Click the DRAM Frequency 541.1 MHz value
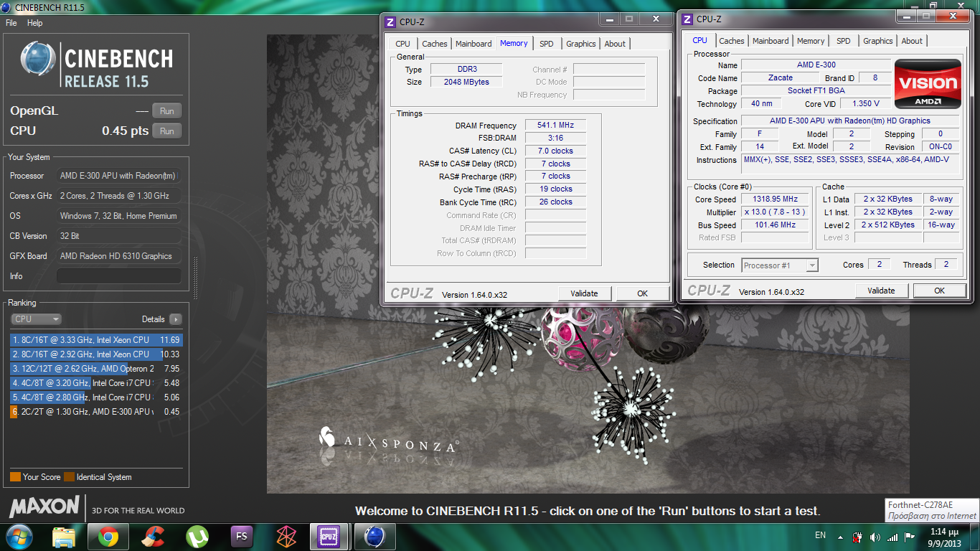 [555, 125]
